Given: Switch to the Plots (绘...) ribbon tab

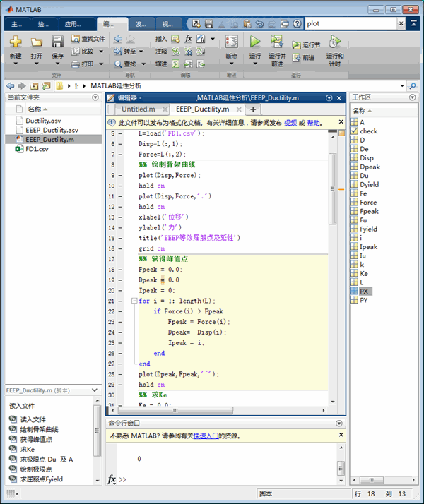Looking at the screenshot, I should click(43, 24).
